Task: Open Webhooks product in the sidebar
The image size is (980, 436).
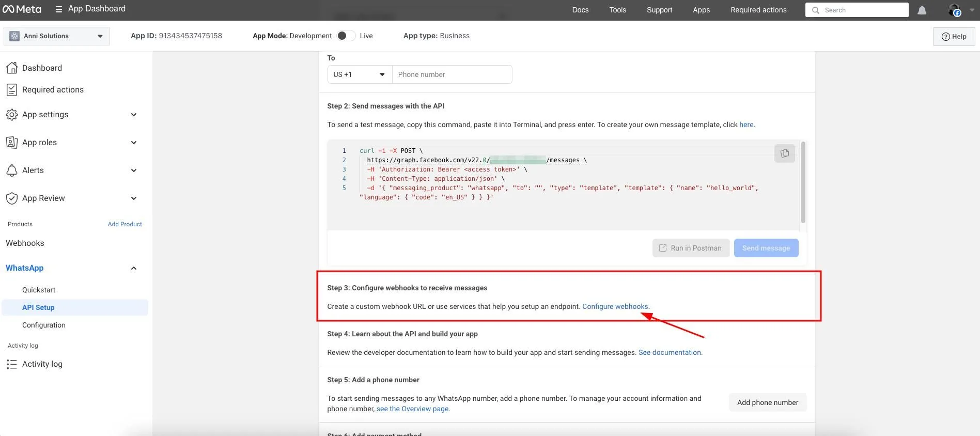Action: (x=25, y=243)
